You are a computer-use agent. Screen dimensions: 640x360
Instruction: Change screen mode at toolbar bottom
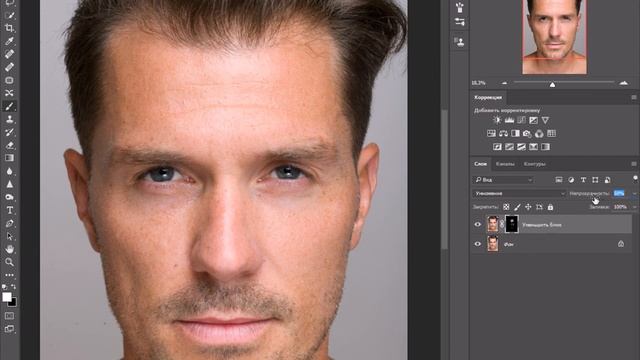[9, 329]
